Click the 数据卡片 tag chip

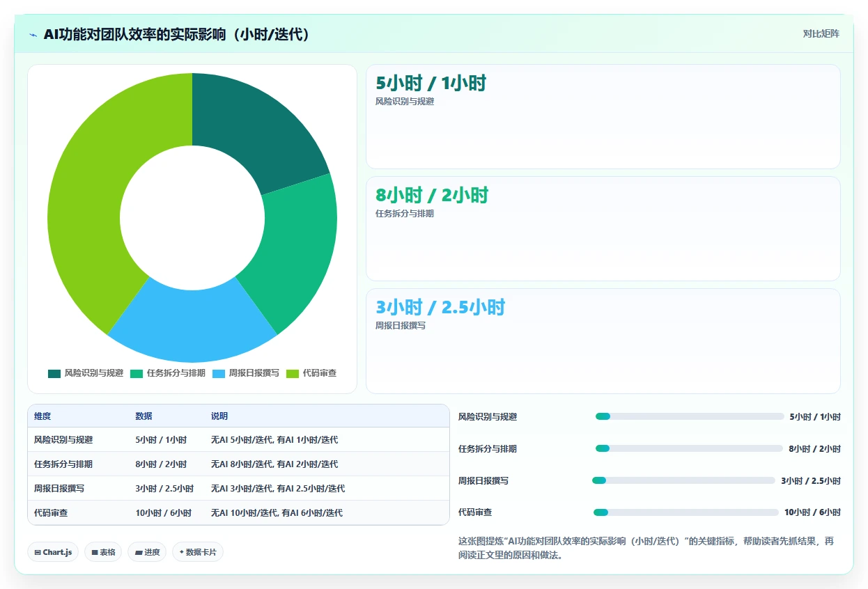(198, 552)
